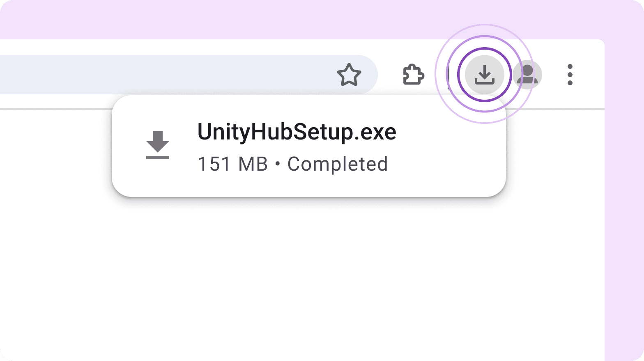Click the download arrow icon beside UnityHubSetup.exe
This screenshot has width=644, height=361.
158,145
